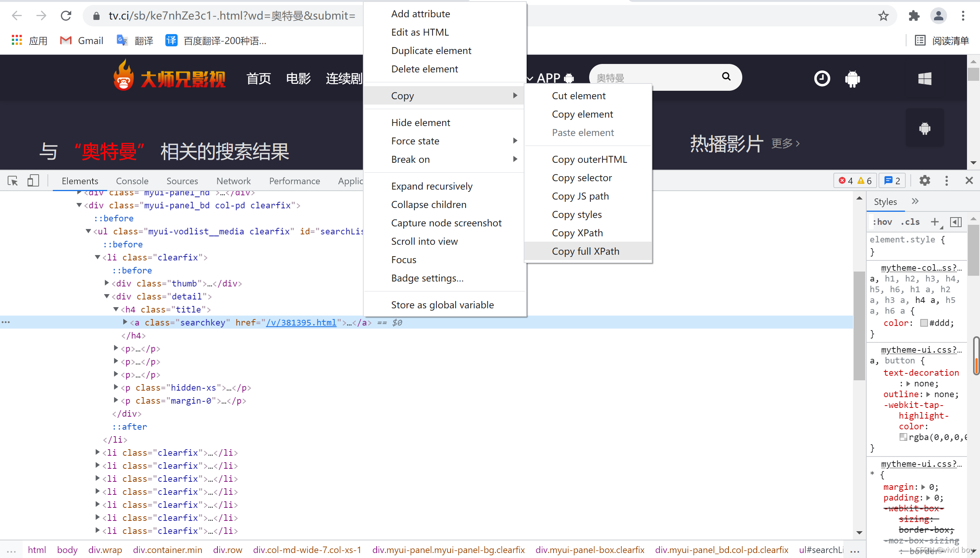Toggle the :hov element state panel
The width and height of the screenshot is (980, 558).
pos(882,222)
